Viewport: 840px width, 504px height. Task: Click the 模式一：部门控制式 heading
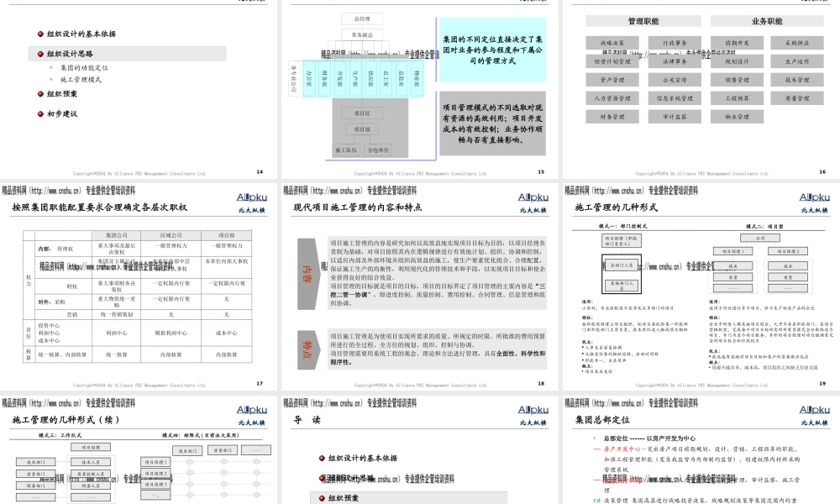(x=623, y=226)
